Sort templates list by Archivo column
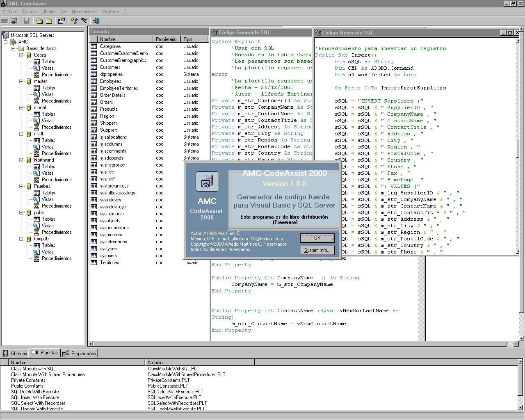This screenshot has height=420, width=525. 200,363
